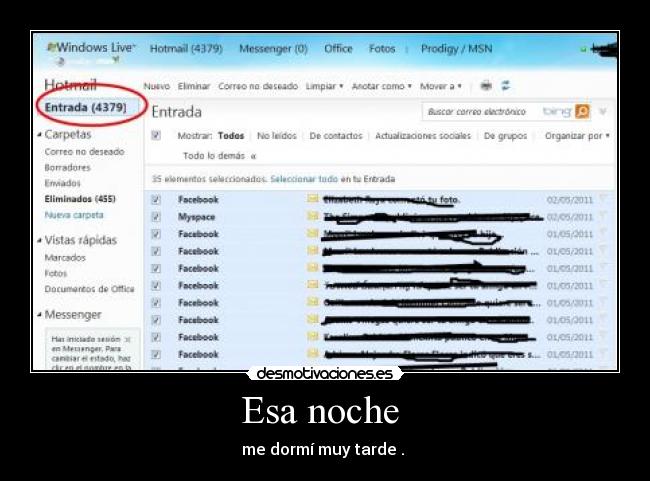Image resolution: width=650 pixels, height=481 pixels.
Task: Click Nuevo to compose mail
Action: click(x=157, y=86)
